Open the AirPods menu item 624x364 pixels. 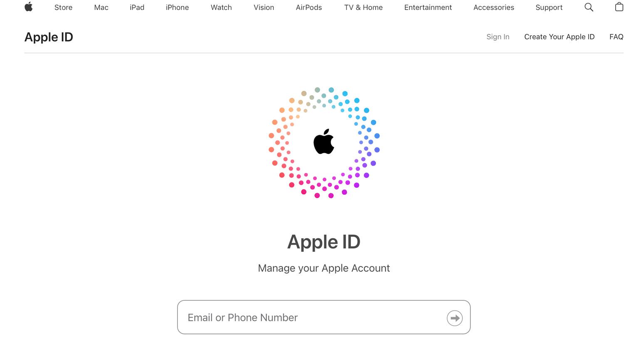coord(309,7)
